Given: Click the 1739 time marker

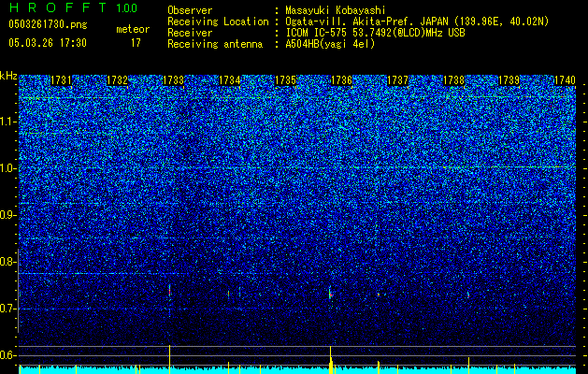Looking at the screenshot, I should [509, 80].
